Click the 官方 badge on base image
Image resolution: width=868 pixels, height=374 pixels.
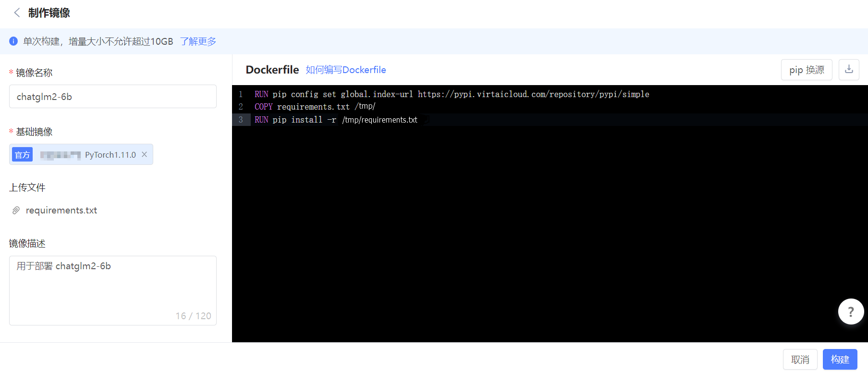coord(22,155)
